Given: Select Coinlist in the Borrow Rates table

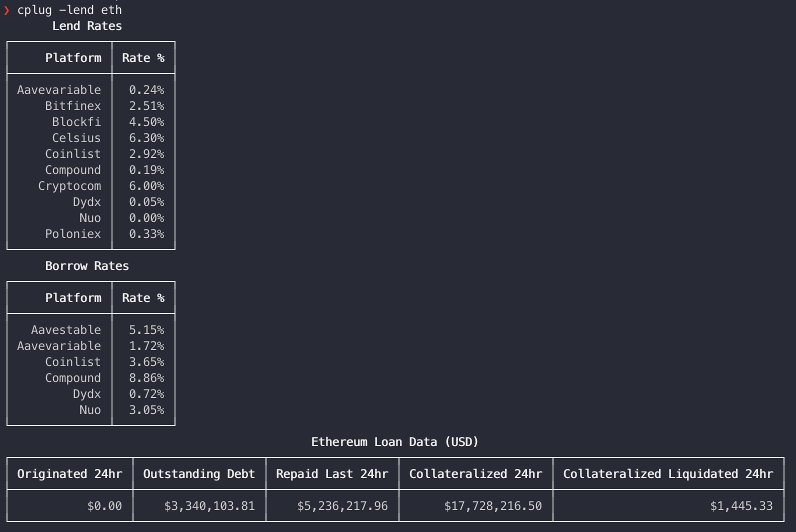Looking at the screenshot, I should 73,362.
